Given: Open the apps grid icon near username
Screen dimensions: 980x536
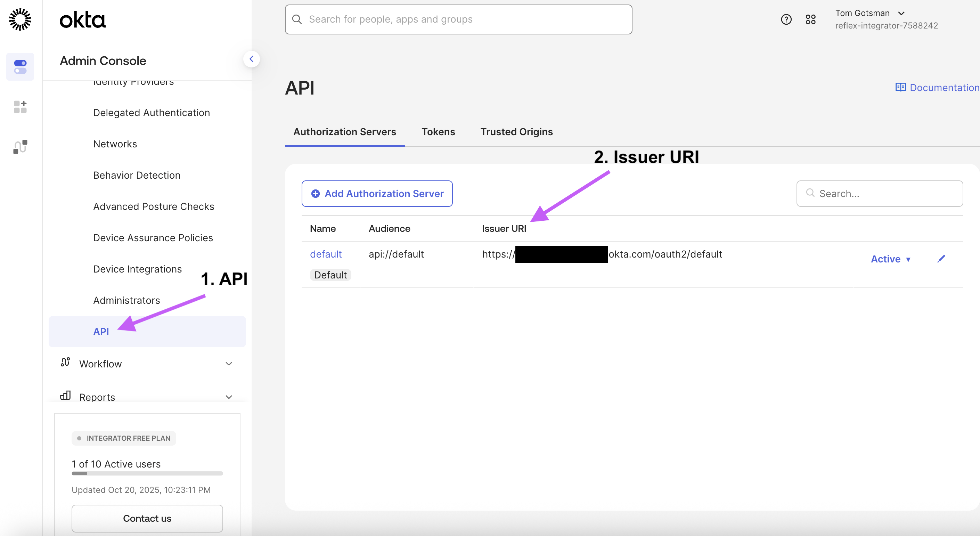Looking at the screenshot, I should tap(810, 19).
